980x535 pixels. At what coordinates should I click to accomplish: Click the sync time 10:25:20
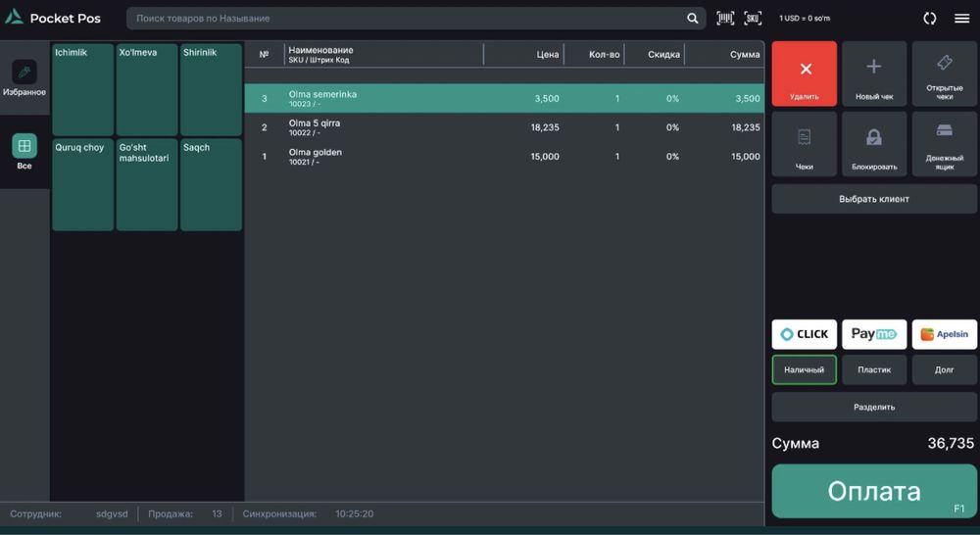point(355,513)
